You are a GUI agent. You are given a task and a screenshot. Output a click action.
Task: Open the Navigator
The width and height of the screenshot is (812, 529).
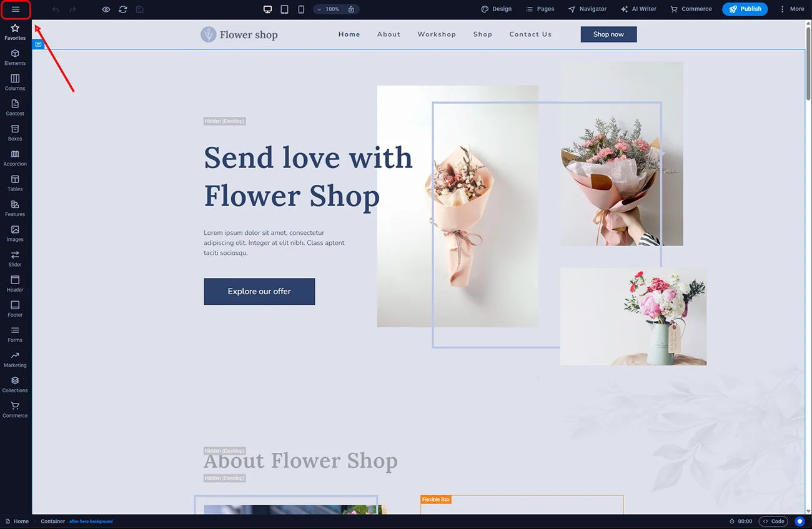pos(587,9)
